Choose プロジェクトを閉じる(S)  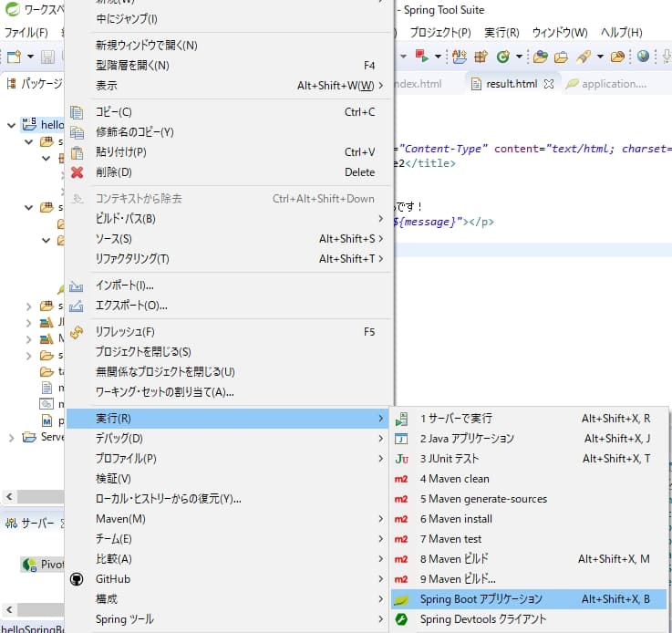tap(228, 351)
